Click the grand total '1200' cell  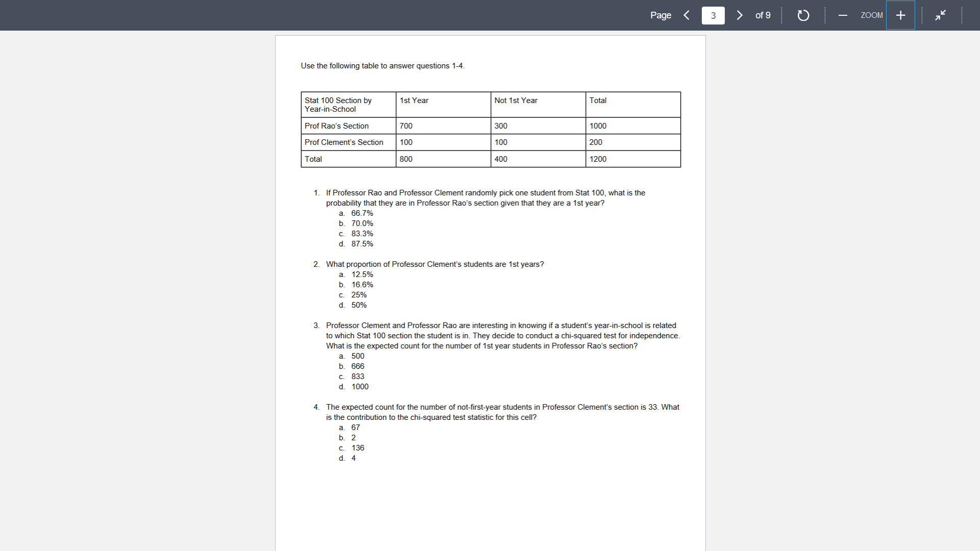[598, 159]
